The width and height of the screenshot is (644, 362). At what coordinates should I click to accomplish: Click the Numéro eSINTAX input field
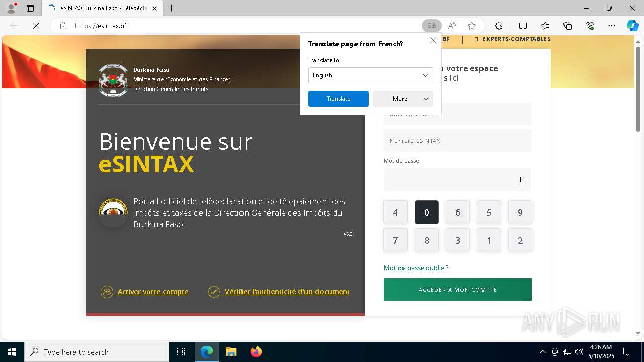[458, 141]
